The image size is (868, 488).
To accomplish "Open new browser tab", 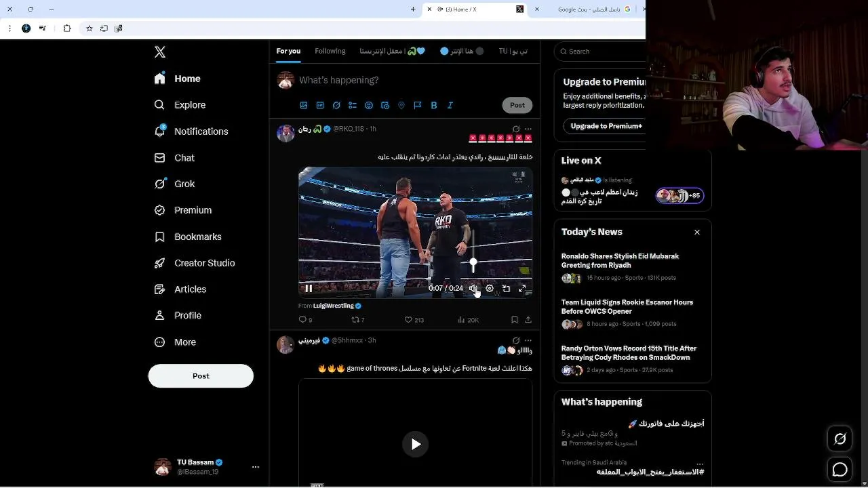I will pyautogui.click(x=413, y=9).
